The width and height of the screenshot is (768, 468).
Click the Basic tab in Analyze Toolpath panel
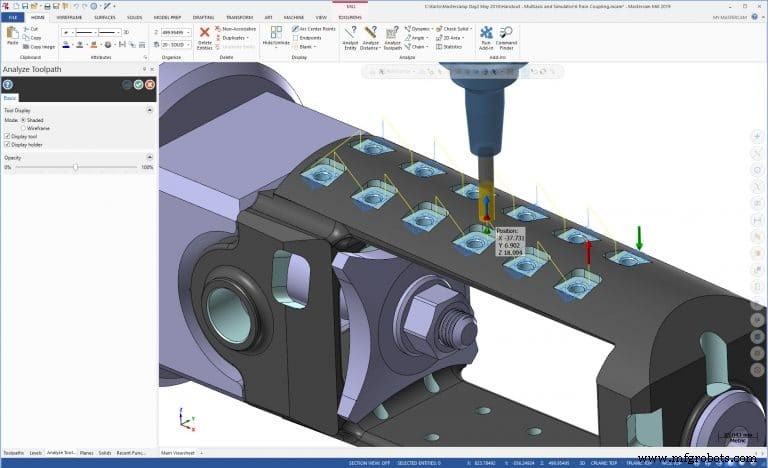[x=10, y=98]
